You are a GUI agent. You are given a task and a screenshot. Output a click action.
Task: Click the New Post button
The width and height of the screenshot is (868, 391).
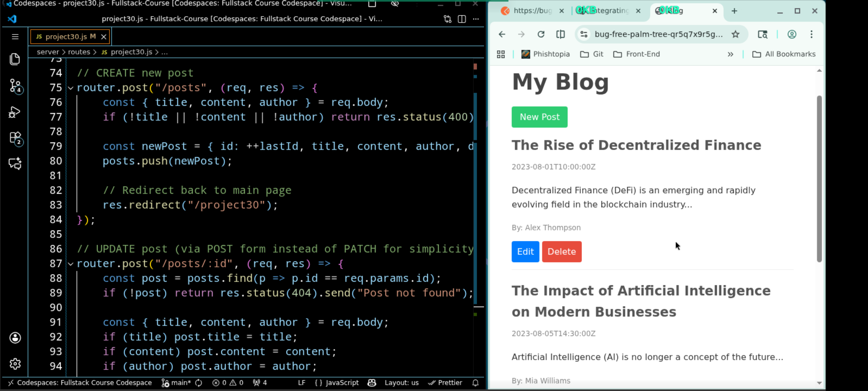tap(539, 117)
